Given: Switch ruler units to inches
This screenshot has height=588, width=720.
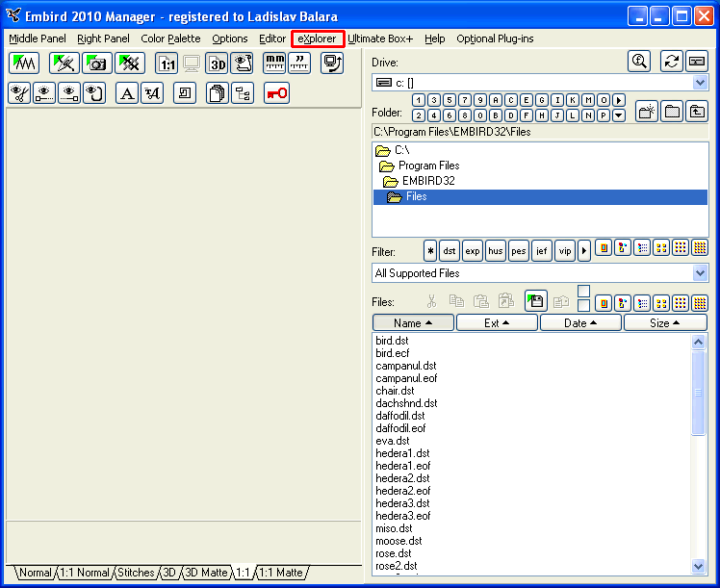Looking at the screenshot, I should tap(299, 64).
